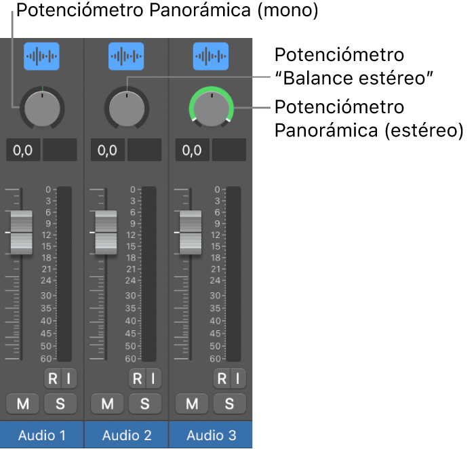
Task: Click the Audio 1 pan knob
Action: tap(41, 109)
